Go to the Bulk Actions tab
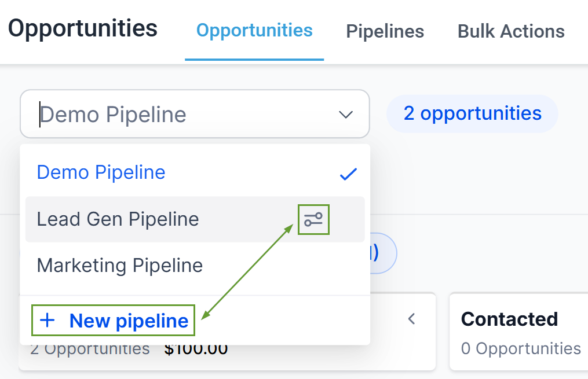This screenshot has height=379, width=588. [x=511, y=31]
